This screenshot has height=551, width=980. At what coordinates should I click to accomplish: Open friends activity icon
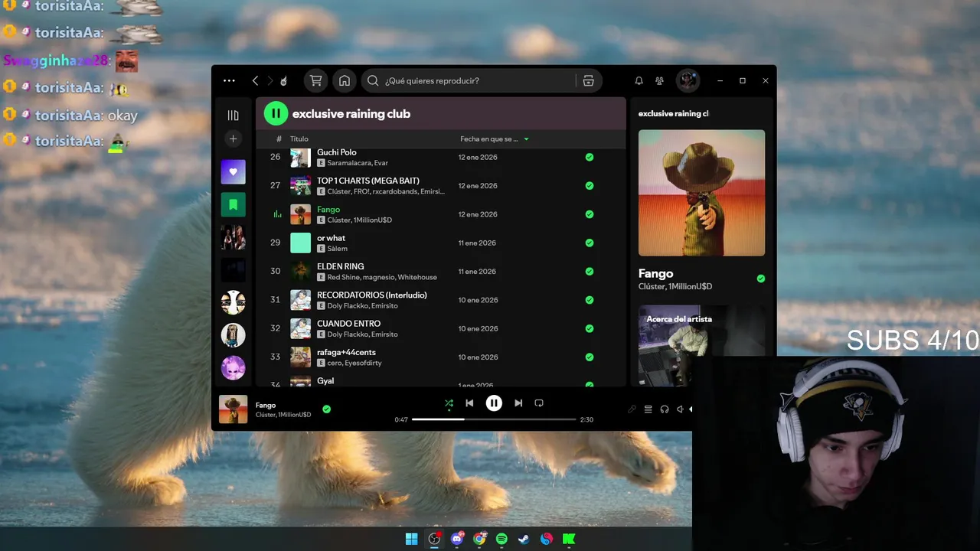pyautogui.click(x=659, y=80)
